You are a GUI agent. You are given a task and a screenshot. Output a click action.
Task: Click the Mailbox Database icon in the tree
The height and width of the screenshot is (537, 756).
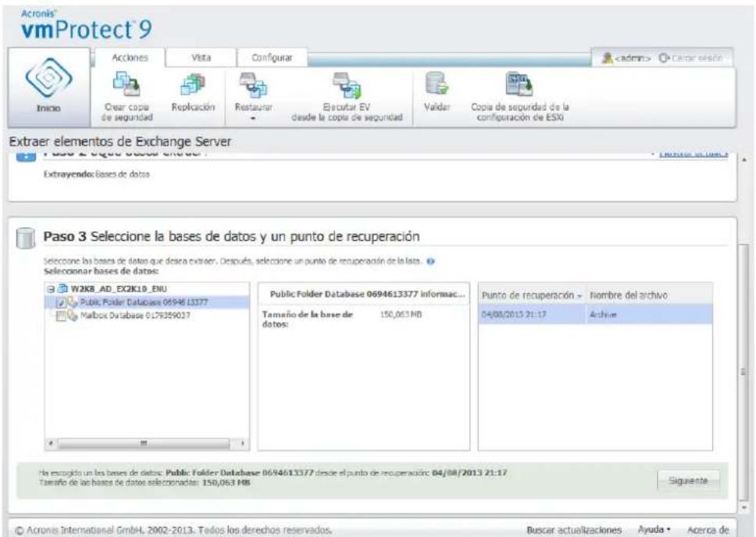coord(73,316)
